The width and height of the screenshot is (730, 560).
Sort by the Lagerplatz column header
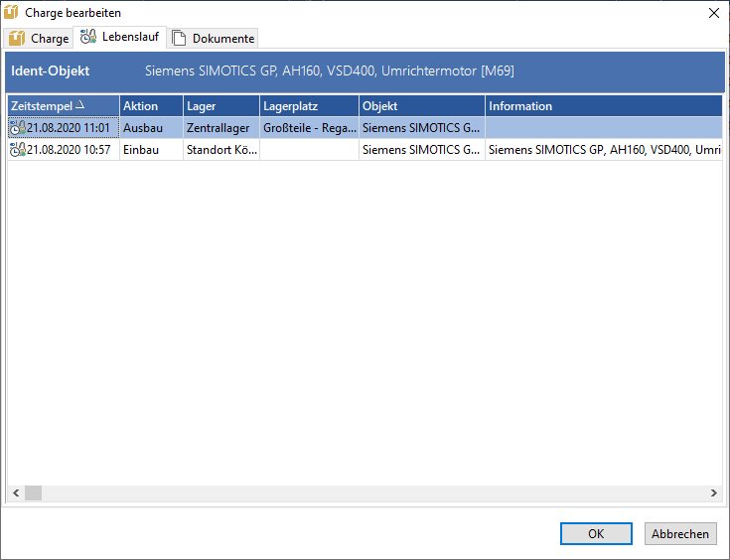(309, 106)
